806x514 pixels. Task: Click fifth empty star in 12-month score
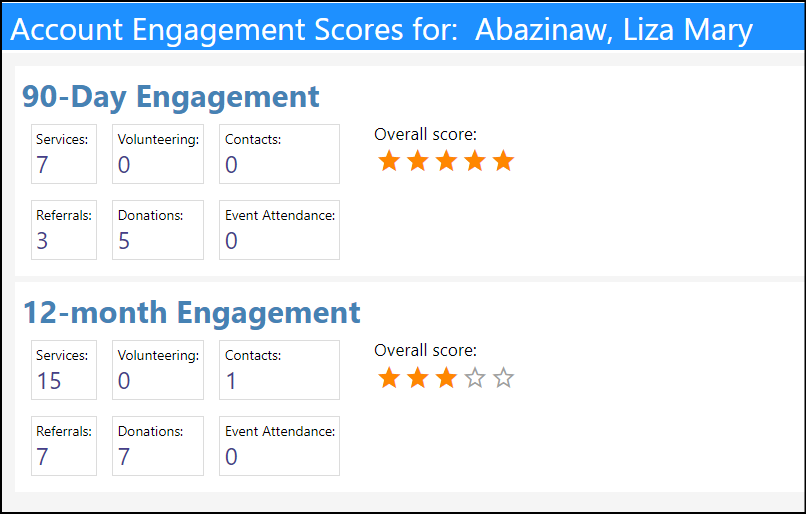503,378
